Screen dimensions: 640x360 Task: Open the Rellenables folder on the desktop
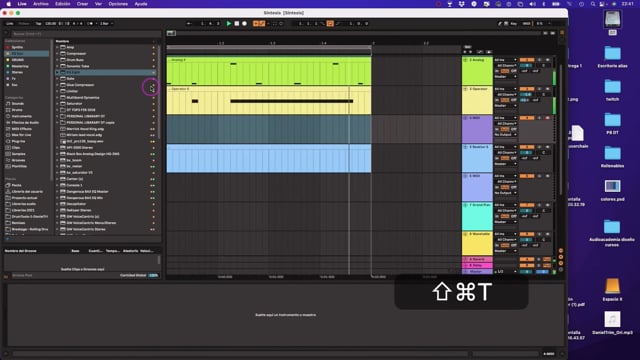612,157
